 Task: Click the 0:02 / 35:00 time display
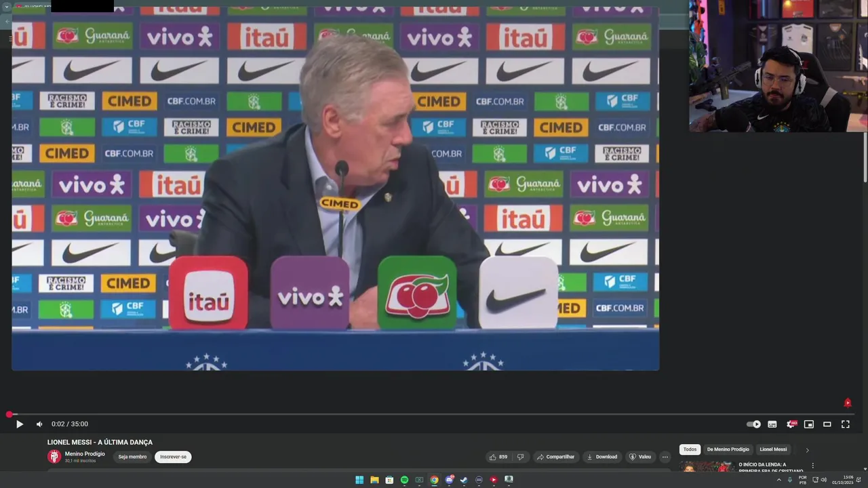(x=70, y=424)
